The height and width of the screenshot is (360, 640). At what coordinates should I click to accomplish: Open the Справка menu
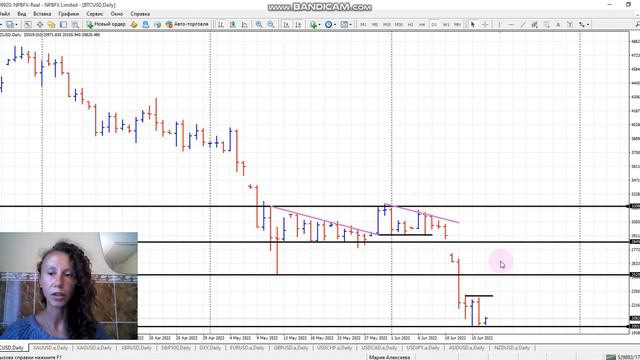(x=140, y=14)
